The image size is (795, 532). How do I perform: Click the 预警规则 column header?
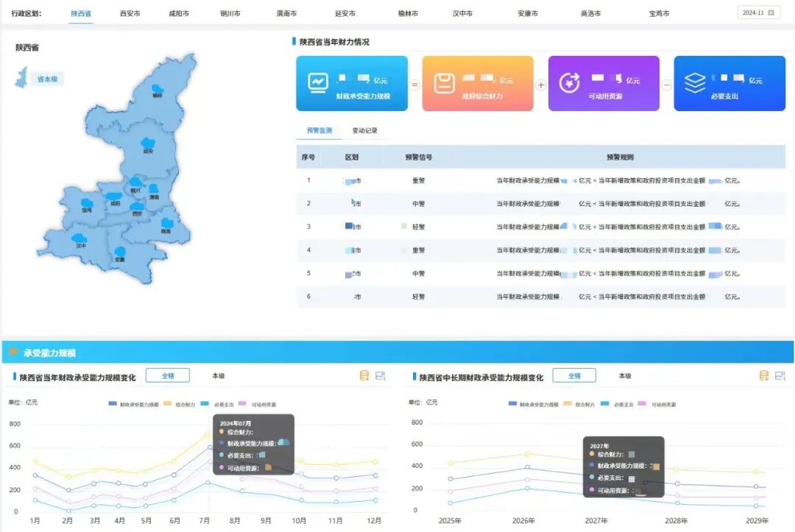(620, 157)
